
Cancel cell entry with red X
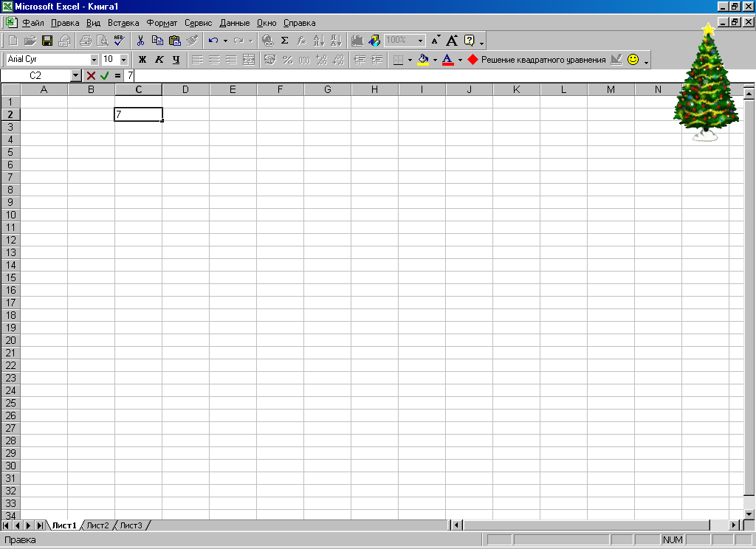(x=91, y=76)
